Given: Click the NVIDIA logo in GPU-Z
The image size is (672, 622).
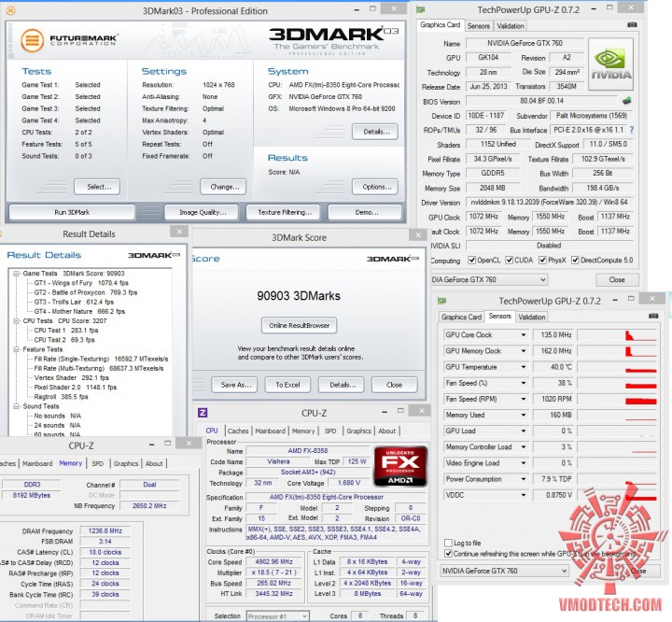Looking at the screenshot, I should click(x=610, y=64).
